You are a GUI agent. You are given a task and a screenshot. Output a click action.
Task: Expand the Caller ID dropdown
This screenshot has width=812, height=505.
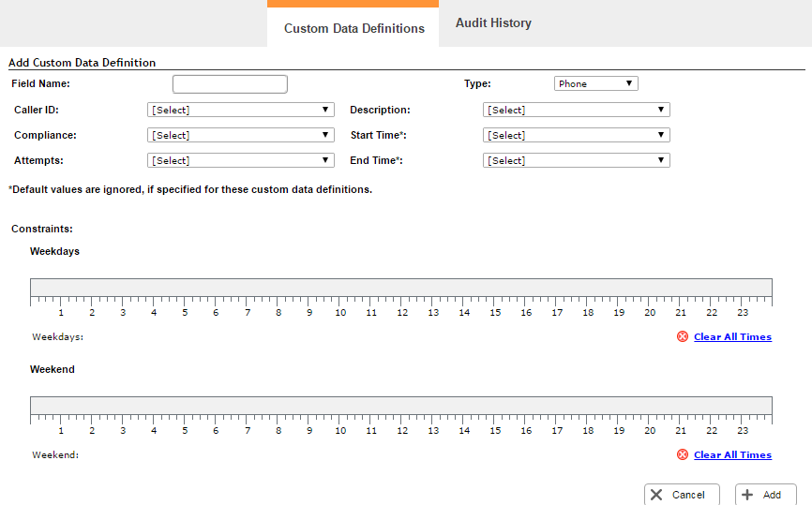point(240,110)
